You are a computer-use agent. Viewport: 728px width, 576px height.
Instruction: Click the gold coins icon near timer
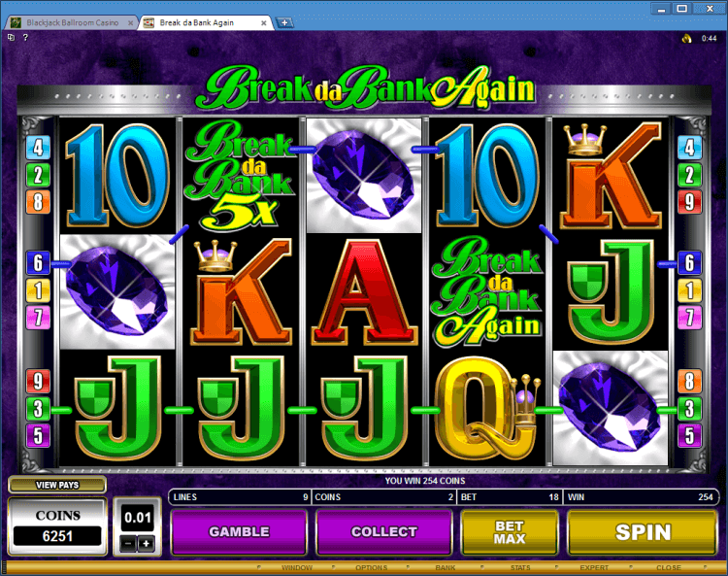(686, 39)
